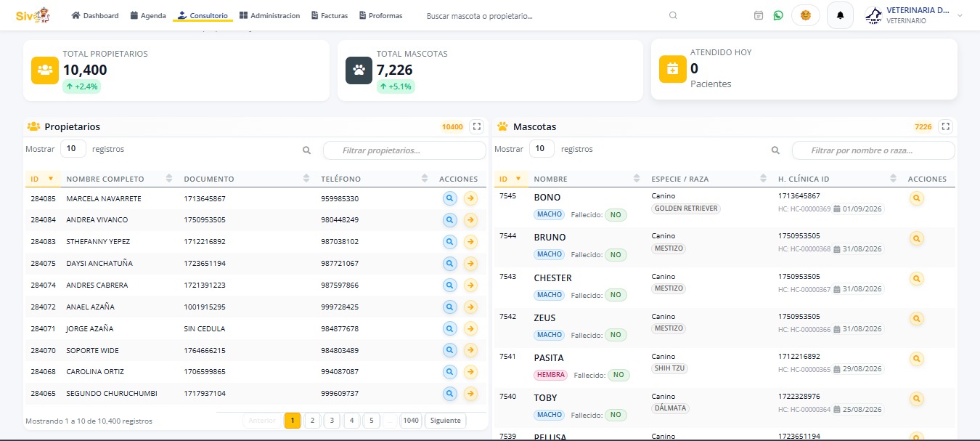Sort Mascotas by Nombre column
Screen dimensions: 980x441
coord(586,179)
